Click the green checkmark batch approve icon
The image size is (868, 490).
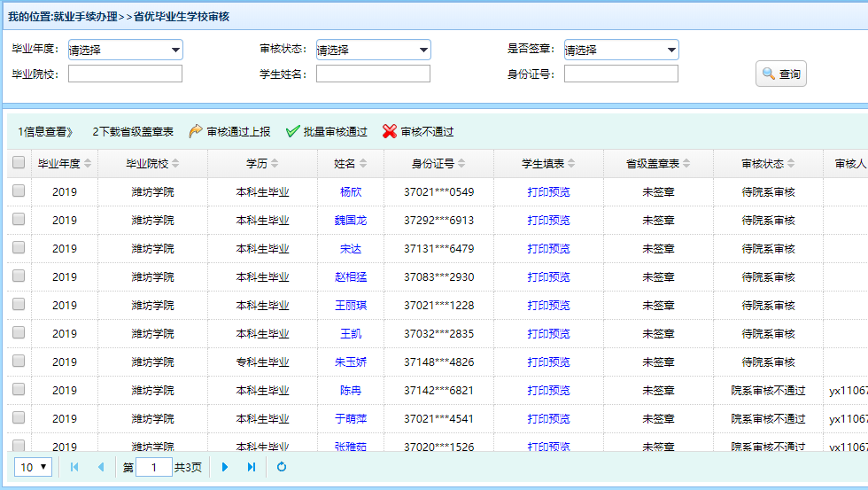click(x=293, y=132)
